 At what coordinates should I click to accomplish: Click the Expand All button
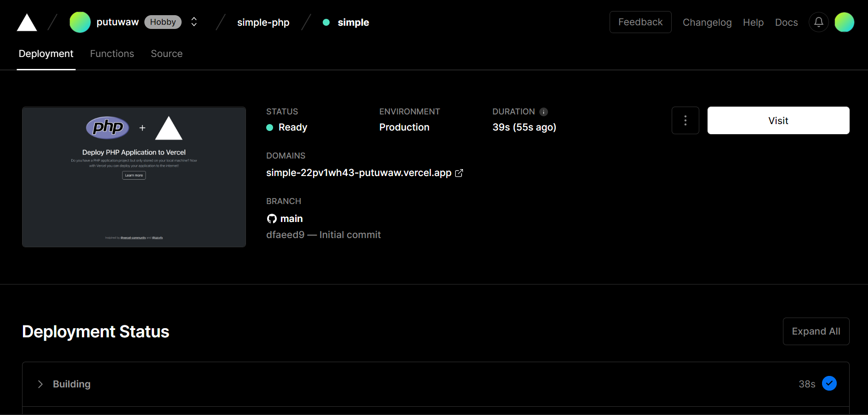click(x=816, y=331)
